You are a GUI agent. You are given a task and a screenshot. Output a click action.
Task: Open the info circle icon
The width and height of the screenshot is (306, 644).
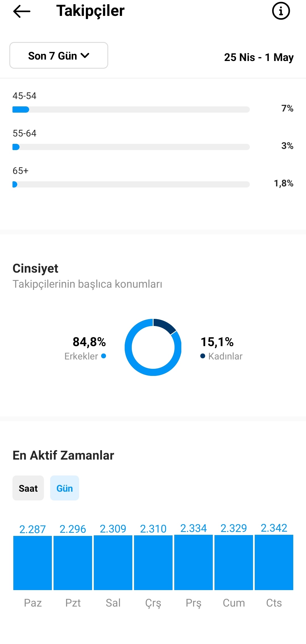[x=281, y=11]
